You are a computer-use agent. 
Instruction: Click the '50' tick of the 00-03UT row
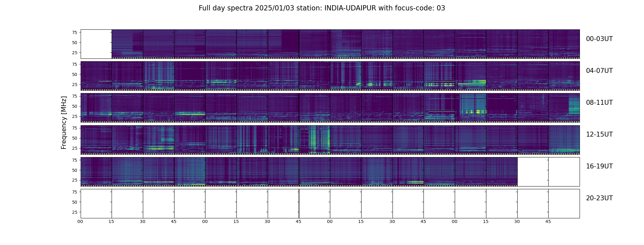click(x=75, y=43)
